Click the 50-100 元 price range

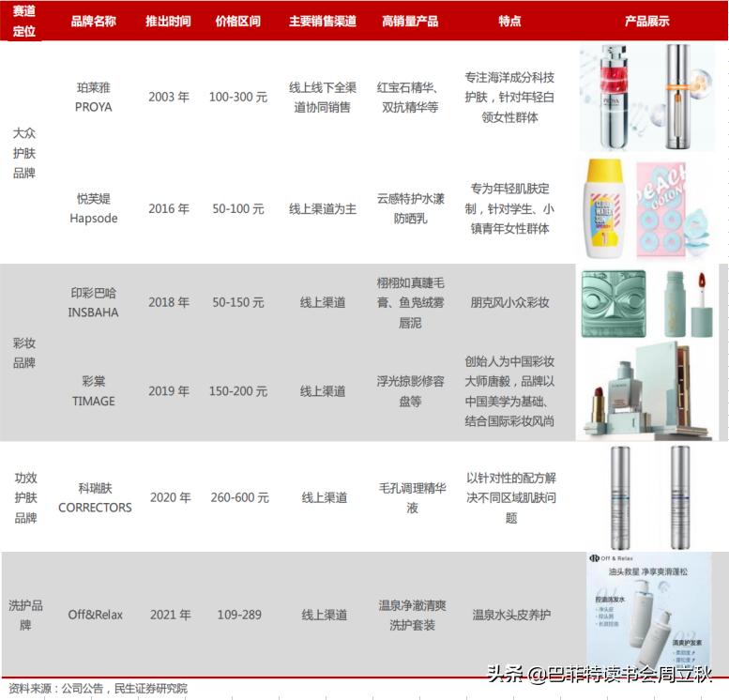tap(238, 209)
